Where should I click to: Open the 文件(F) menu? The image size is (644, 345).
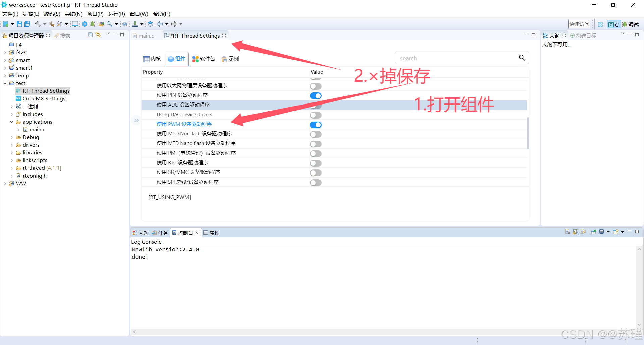(x=10, y=14)
